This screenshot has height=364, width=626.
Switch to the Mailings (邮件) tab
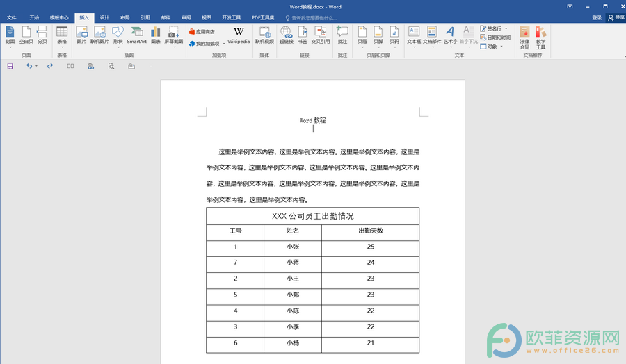(x=166, y=17)
